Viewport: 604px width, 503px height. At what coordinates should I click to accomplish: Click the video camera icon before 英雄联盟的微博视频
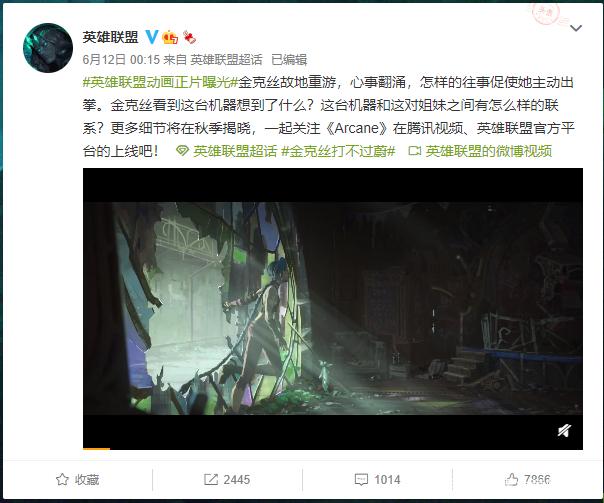415,151
